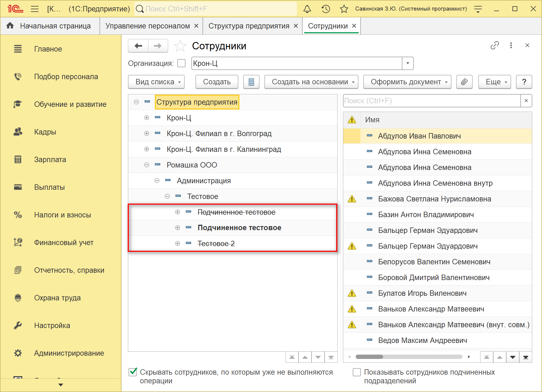
Task: Switch to Управление персоналом tab
Action: point(147,26)
